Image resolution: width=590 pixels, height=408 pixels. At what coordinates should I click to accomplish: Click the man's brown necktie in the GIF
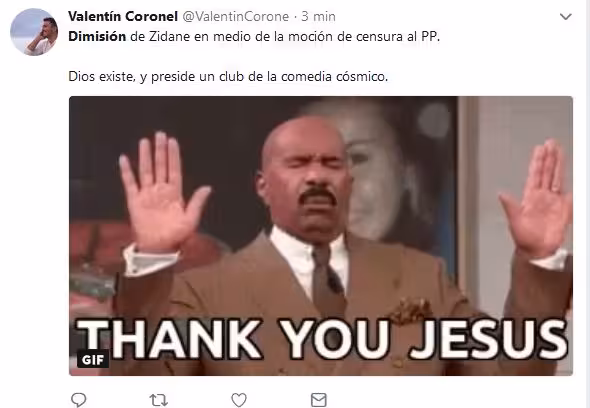[x=328, y=280]
